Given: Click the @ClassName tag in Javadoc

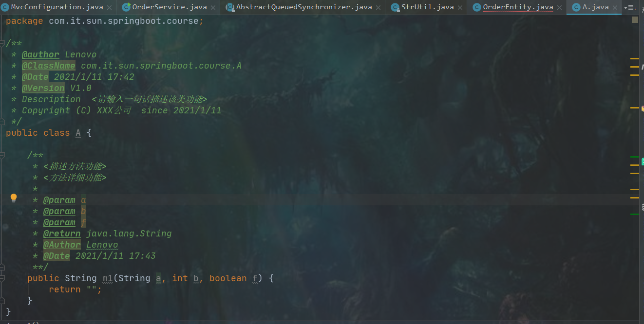Looking at the screenshot, I should (48, 66).
